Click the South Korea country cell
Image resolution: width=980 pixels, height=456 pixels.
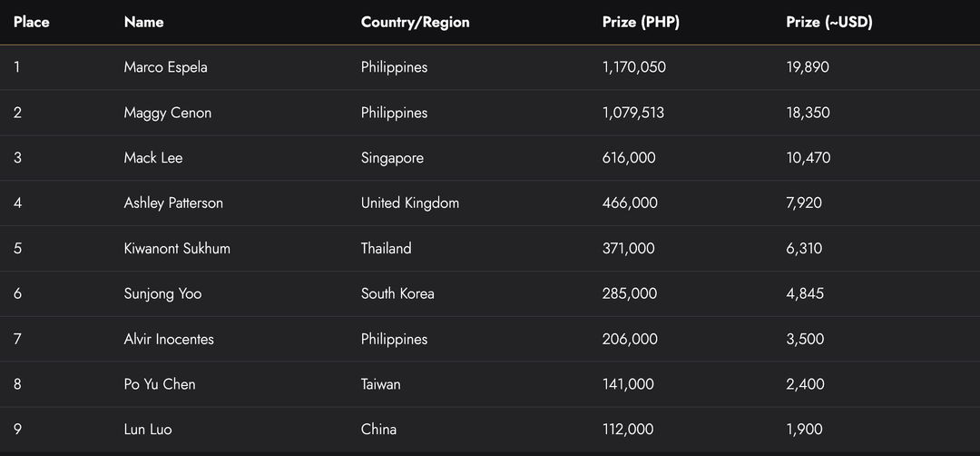(397, 293)
